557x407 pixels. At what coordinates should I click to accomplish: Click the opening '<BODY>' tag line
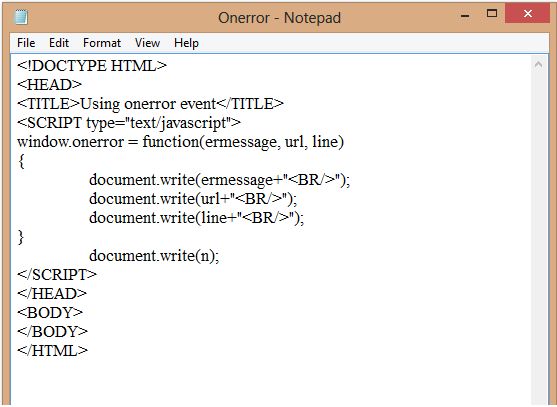pos(50,313)
